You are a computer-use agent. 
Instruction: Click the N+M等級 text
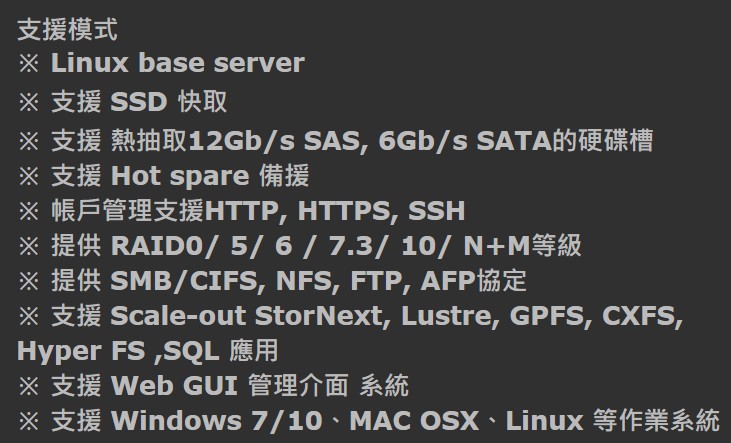523,246
